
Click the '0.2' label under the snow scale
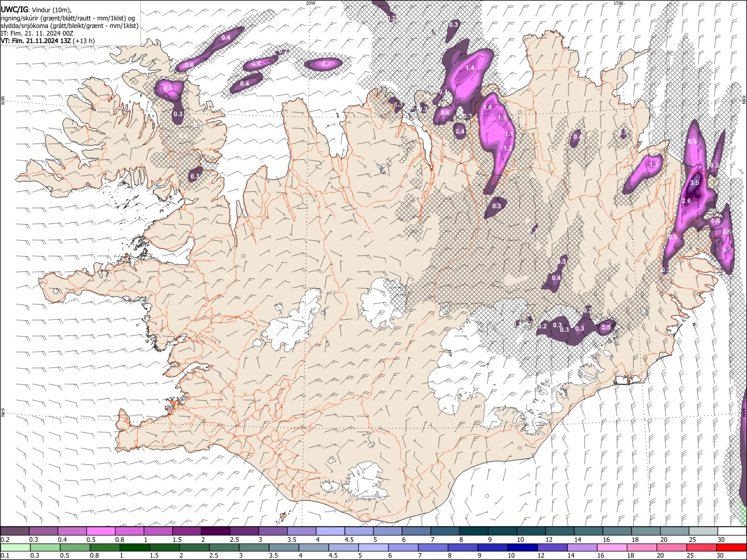click(x=5, y=540)
